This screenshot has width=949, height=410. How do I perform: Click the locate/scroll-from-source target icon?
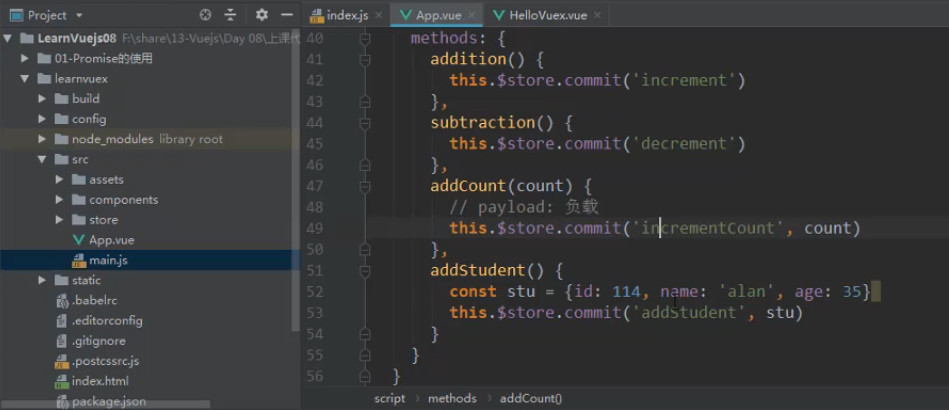tap(205, 15)
